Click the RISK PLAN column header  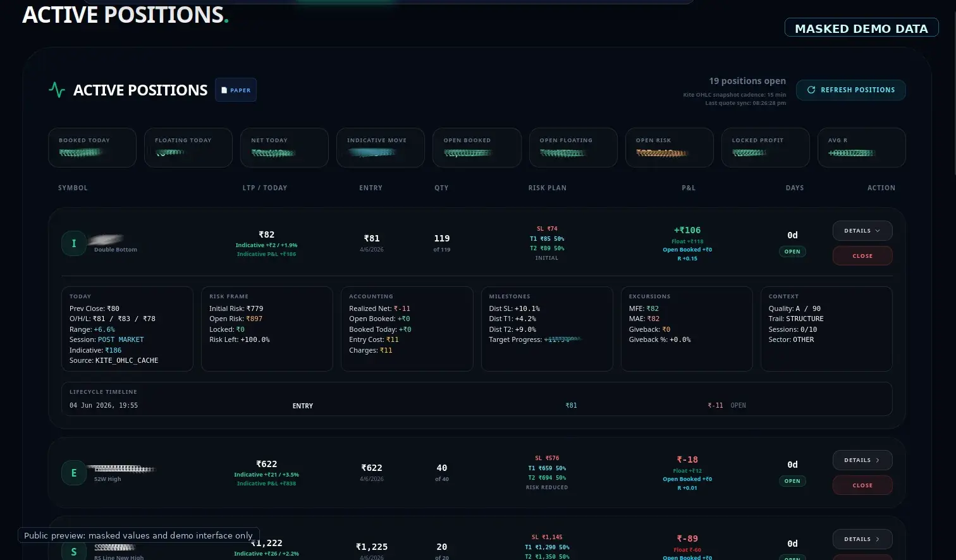(548, 188)
